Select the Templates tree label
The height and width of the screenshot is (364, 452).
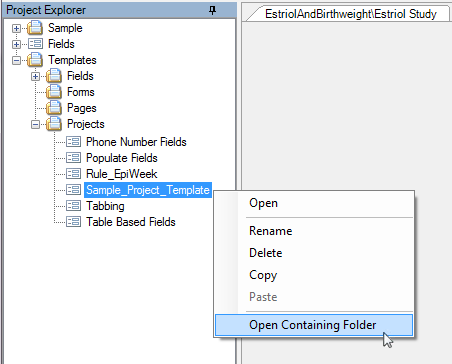[72, 60]
